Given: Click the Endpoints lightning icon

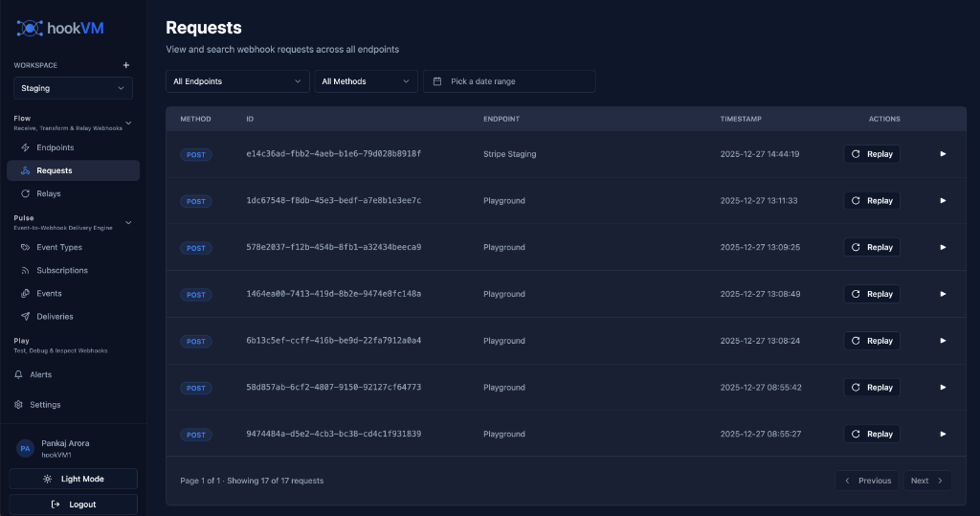Looking at the screenshot, I should [26, 147].
